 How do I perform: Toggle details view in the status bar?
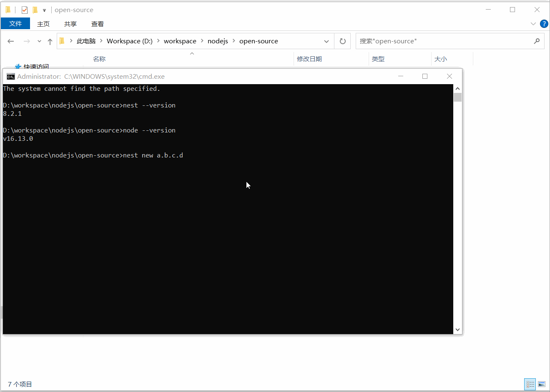click(530, 384)
